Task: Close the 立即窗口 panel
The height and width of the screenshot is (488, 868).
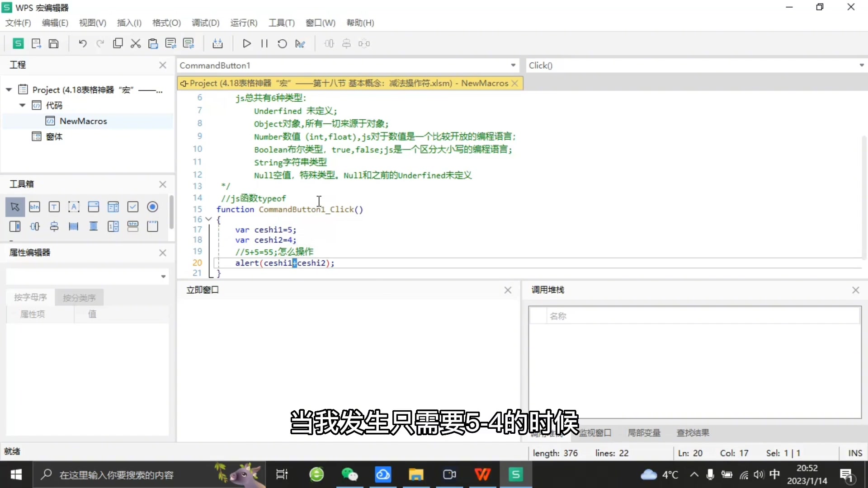Action: pos(508,290)
